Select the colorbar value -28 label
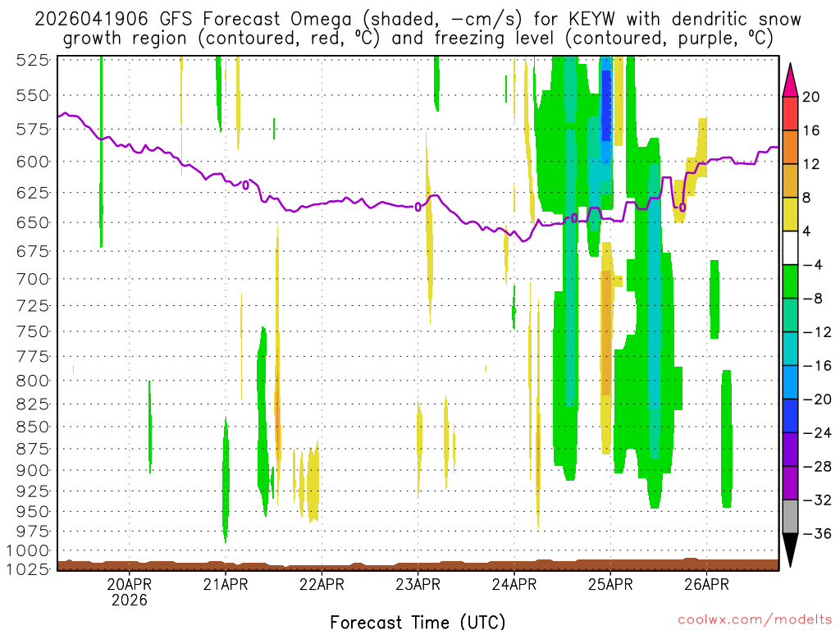This screenshot has width=840, height=630. pos(817,467)
